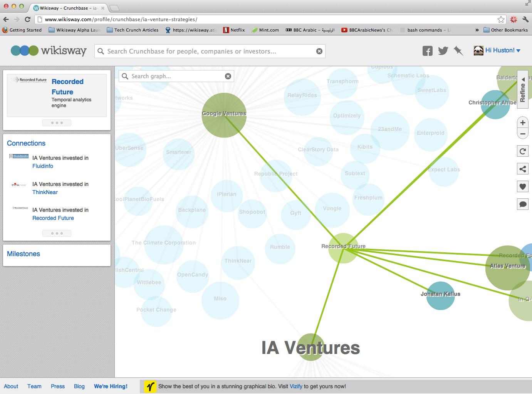Open the Team footer link
This screenshot has width=532, height=394.
pos(34,386)
